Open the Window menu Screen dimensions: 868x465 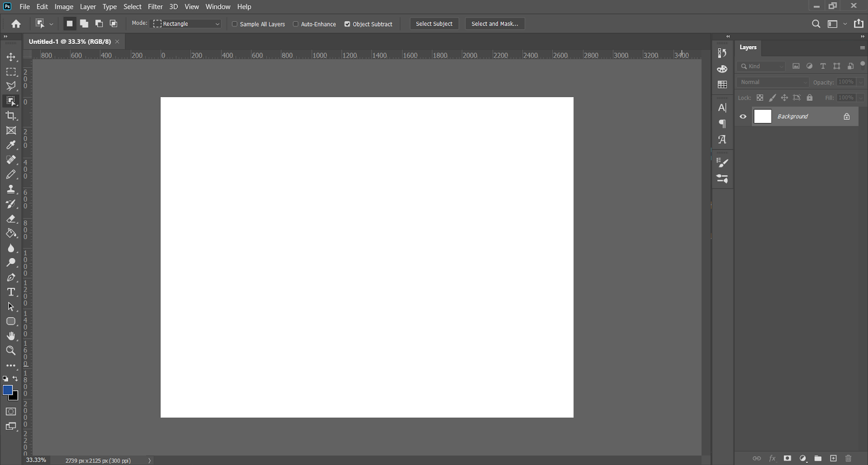pos(218,7)
